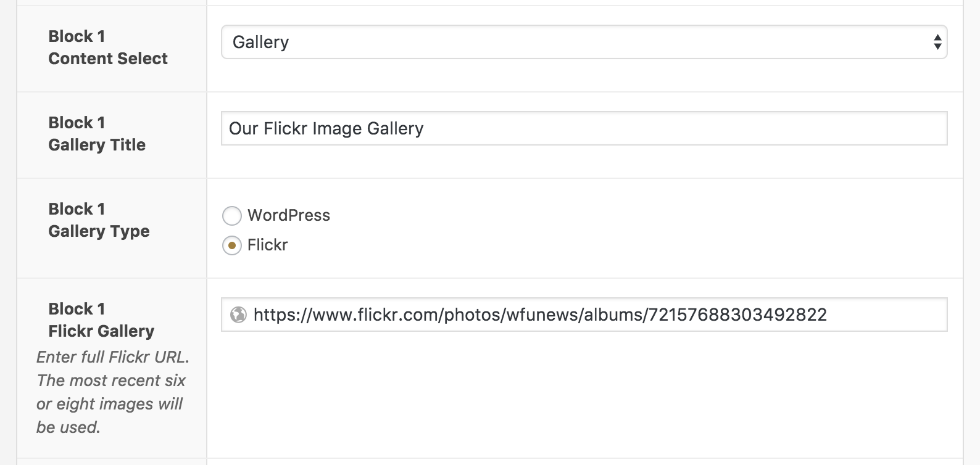Click the 'Gallery' text in the select box
Viewport: 980px width, 465px height.
pyautogui.click(x=260, y=42)
